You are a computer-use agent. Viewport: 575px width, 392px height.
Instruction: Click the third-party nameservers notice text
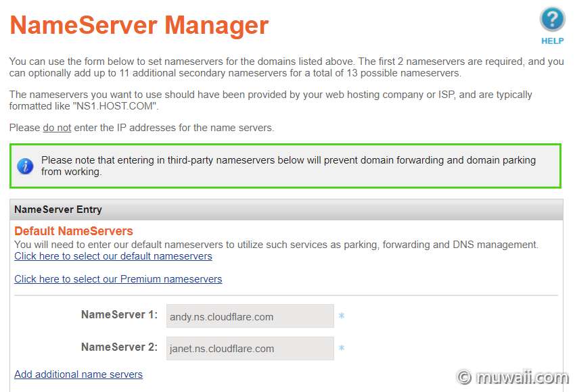click(288, 166)
